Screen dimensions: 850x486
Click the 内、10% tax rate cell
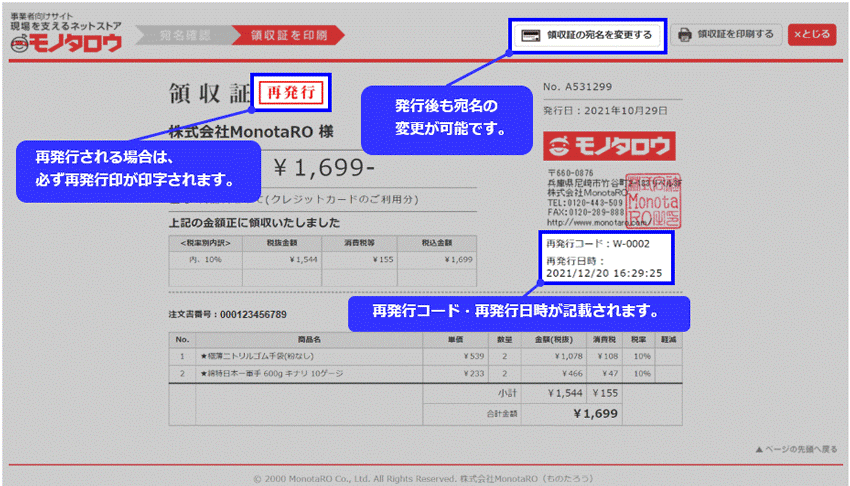[205, 260]
